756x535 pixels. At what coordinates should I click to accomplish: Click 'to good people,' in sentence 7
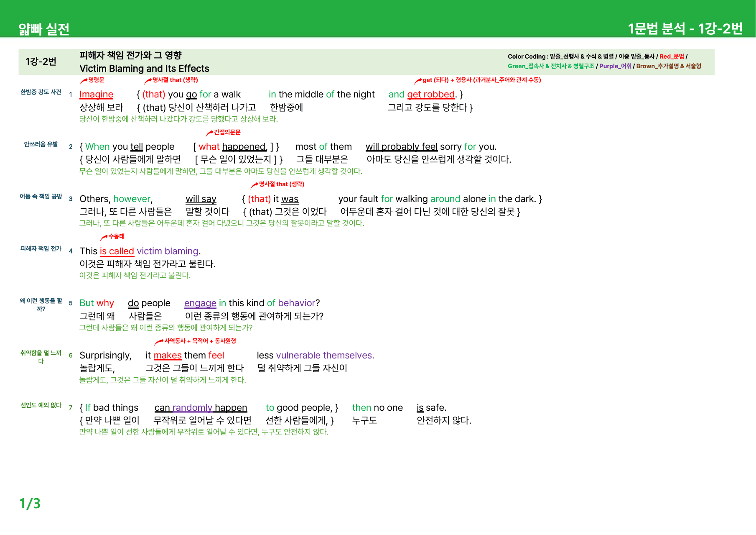click(299, 408)
